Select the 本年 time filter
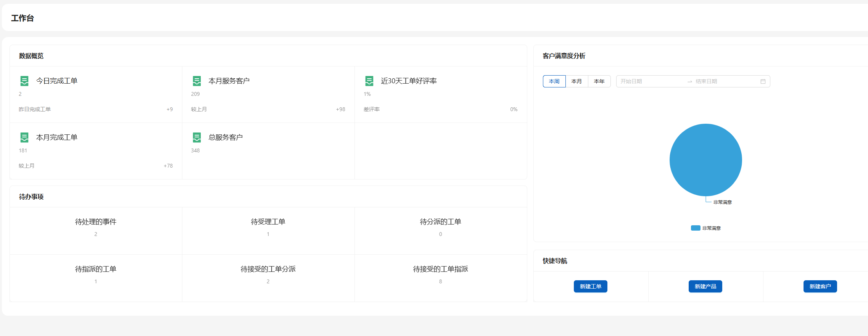Viewport: 868px width, 336px height. pyautogui.click(x=599, y=81)
